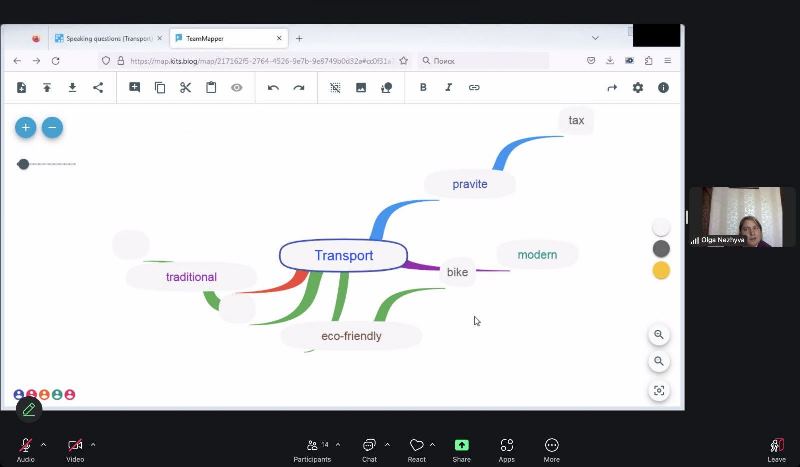Select the central Transport node
800x467 pixels.
pyautogui.click(x=343, y=255)
